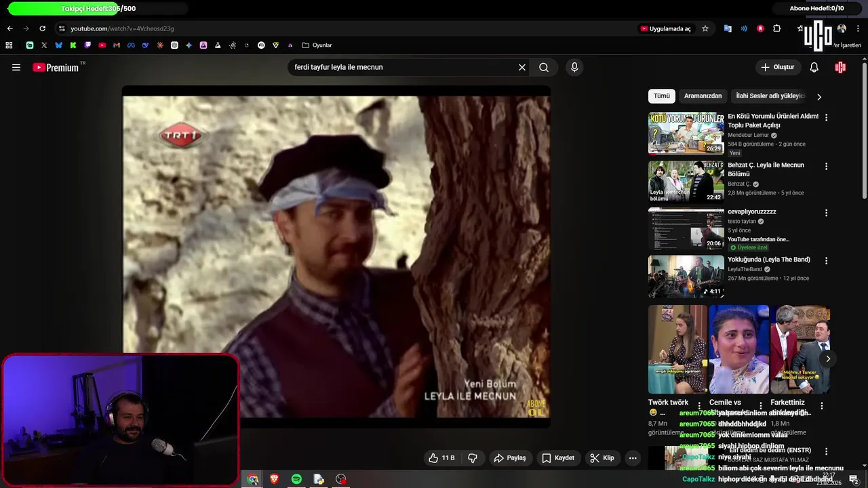This screenshot has width=868, height=488.
Task: Open Spotify from the taskbar
Action: coord(296,479)
